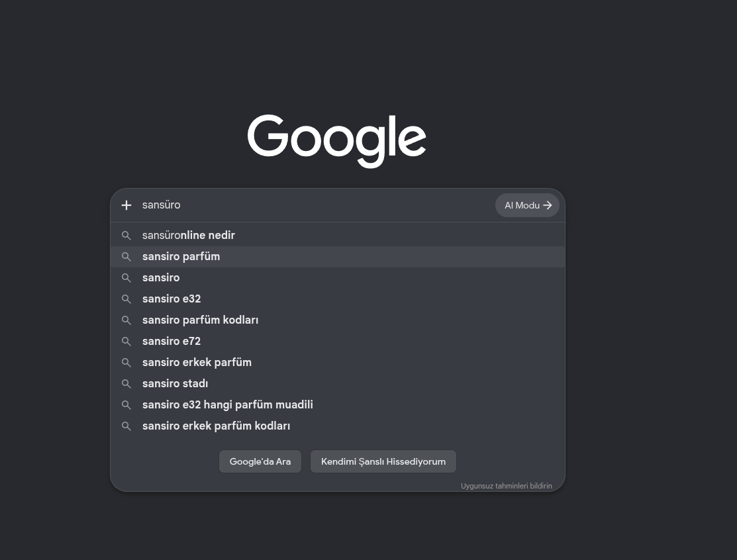The width and height of the screenshot is (737, 560).
Task: Focus the search field containing "sansüro"
Action: [315, 205]
